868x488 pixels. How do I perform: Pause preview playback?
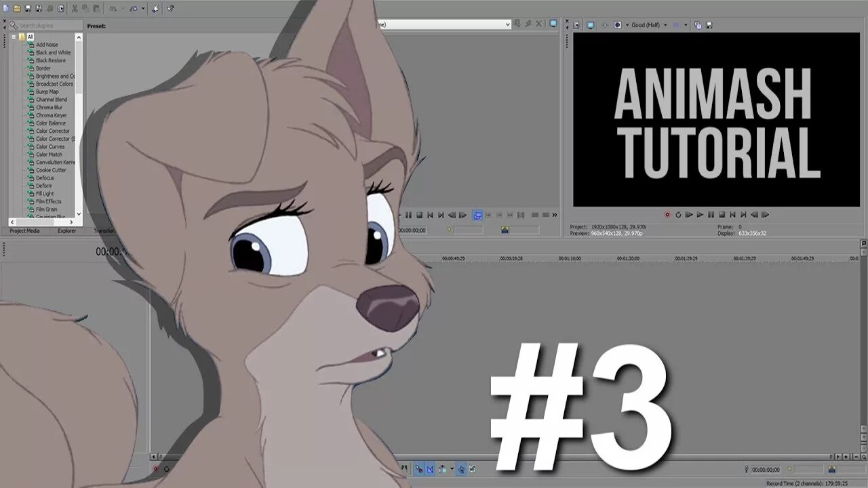coord(711,215)
